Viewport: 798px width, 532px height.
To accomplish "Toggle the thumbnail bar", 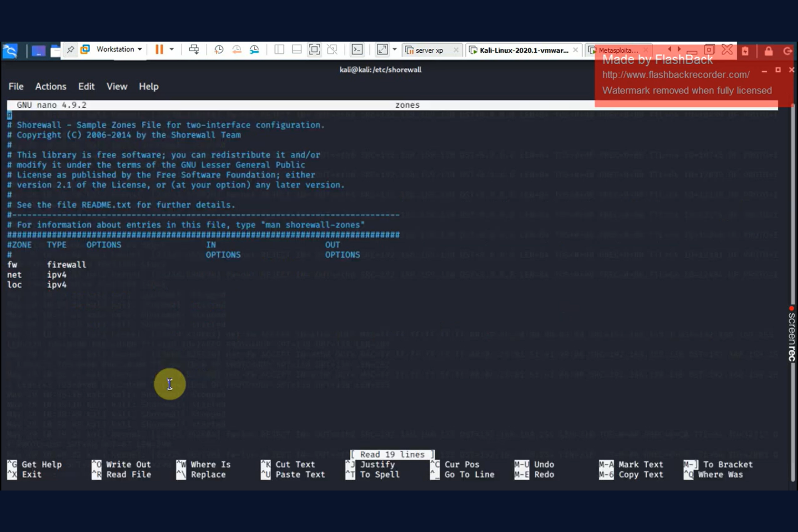I will 296,50.
